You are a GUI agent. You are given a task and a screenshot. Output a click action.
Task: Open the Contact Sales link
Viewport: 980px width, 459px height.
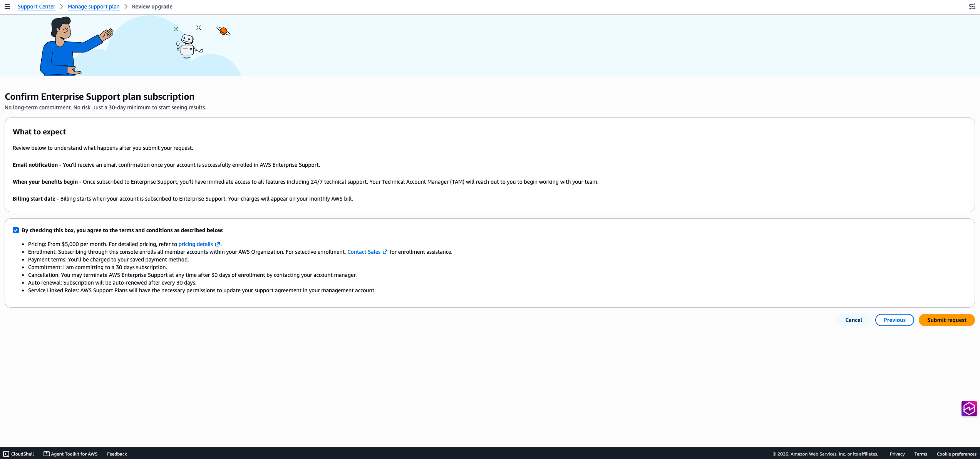click(364, 252)
